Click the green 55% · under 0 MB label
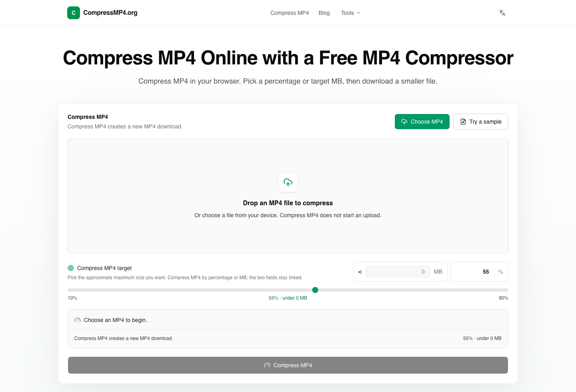 288,298
